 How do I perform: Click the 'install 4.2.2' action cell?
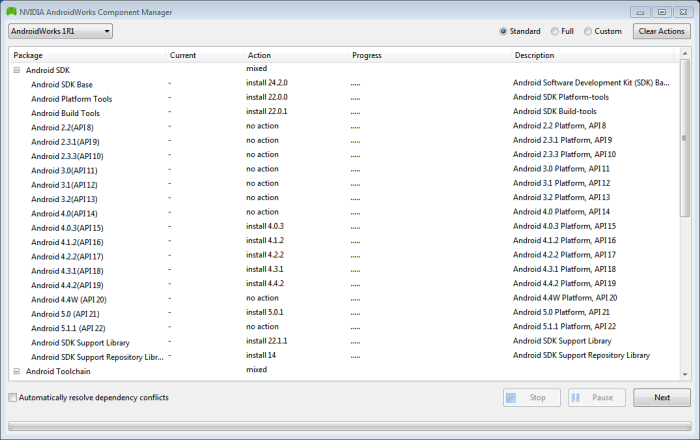point(265,255)
